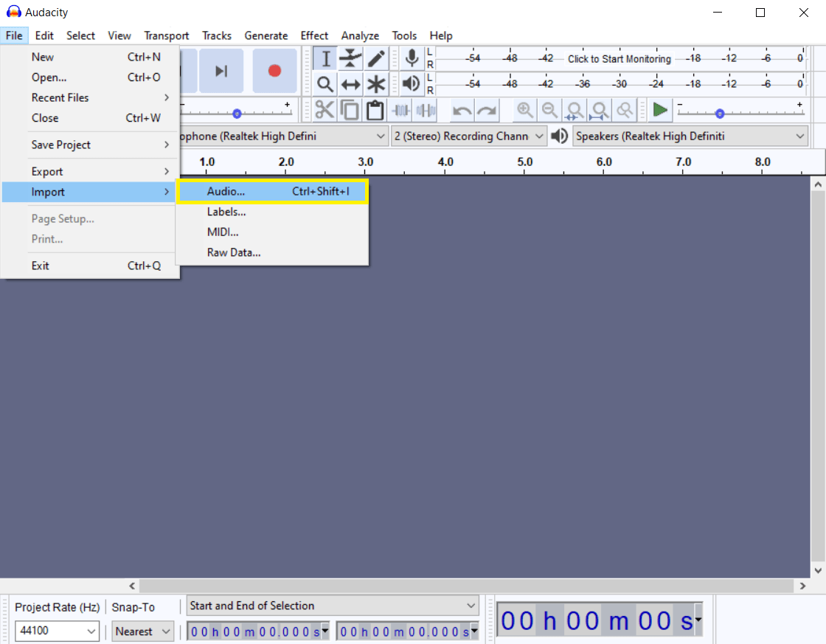Choose Labels... from Import submenu
The width and height of the screenshot is (826, 644).
tap(272, 212)
